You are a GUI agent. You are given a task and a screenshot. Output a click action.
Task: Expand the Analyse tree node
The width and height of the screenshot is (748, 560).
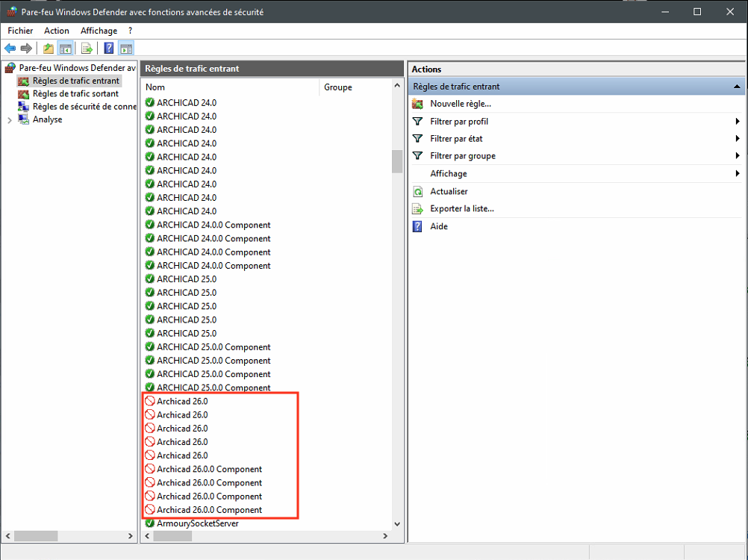(10, 120)
